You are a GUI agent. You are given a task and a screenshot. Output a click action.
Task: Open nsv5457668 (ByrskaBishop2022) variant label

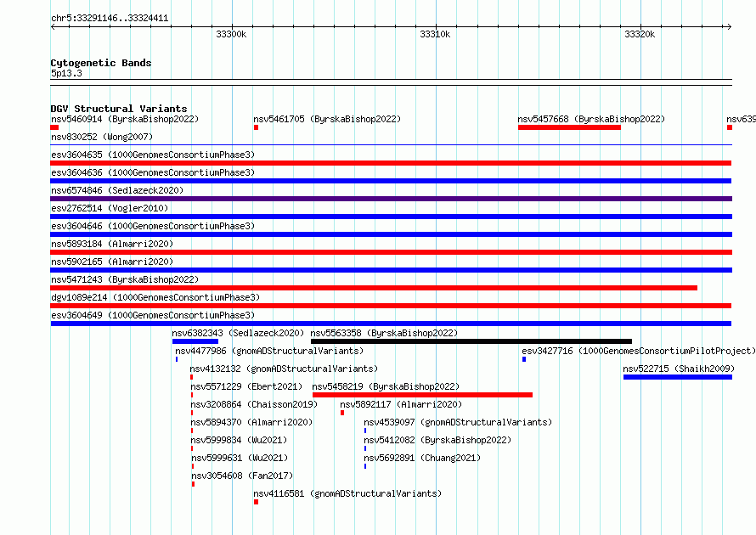tap(591, 119)
